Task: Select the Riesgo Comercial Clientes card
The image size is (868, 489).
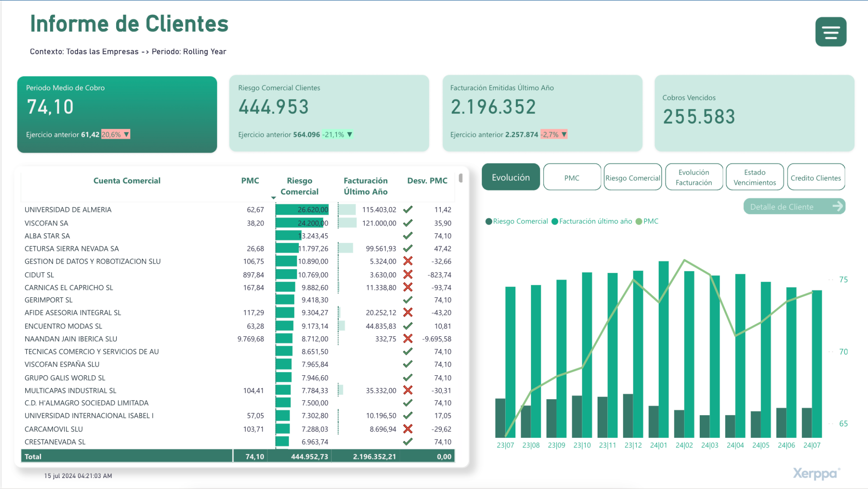Action: coord(329,113)
